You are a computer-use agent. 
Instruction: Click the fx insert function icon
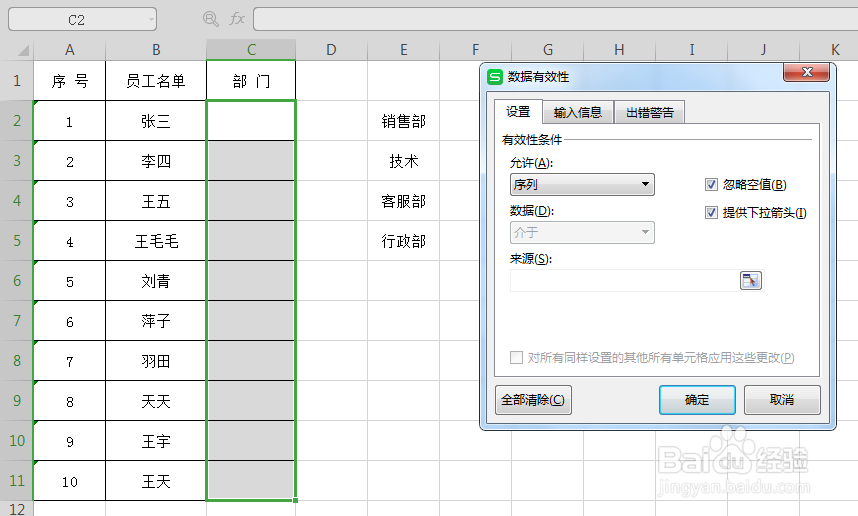[236, 19]
